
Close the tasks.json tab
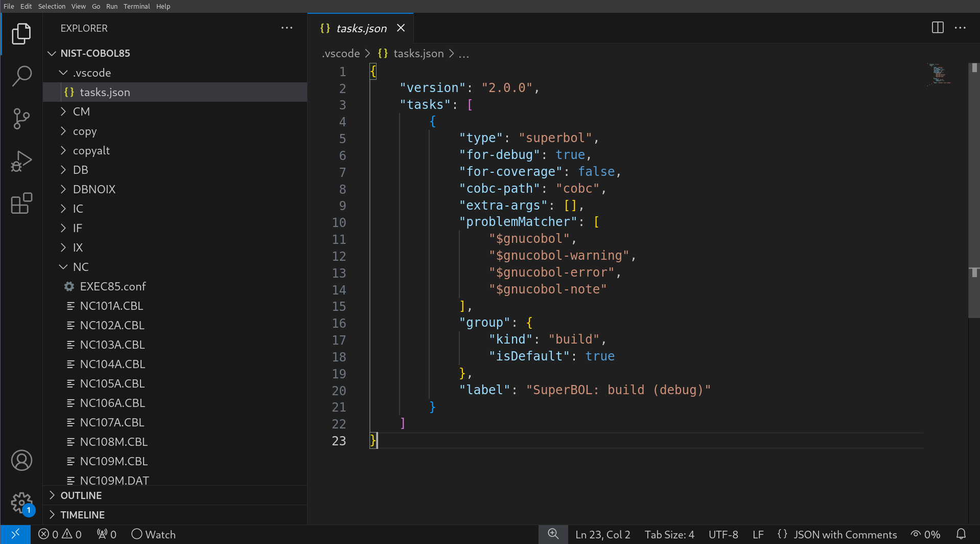pos(401,28)
